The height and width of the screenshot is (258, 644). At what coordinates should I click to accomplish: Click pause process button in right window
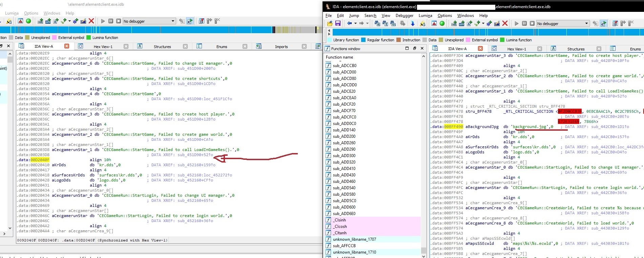point(524,23)
